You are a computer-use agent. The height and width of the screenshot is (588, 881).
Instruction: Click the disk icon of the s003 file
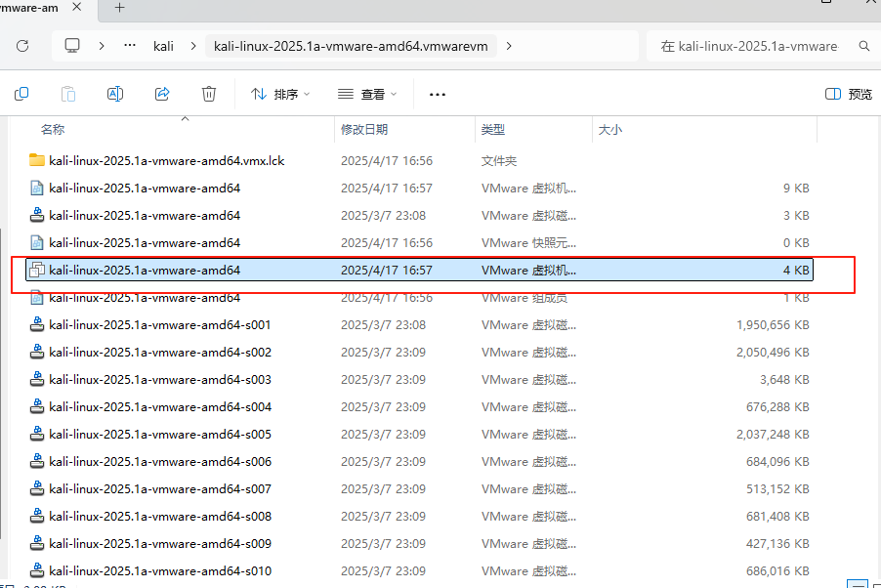37,379
